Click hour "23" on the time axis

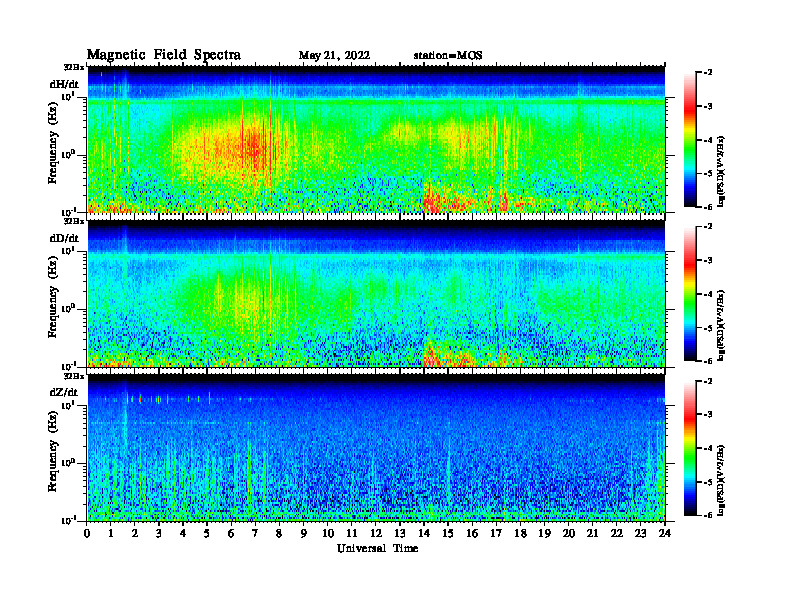640,534
